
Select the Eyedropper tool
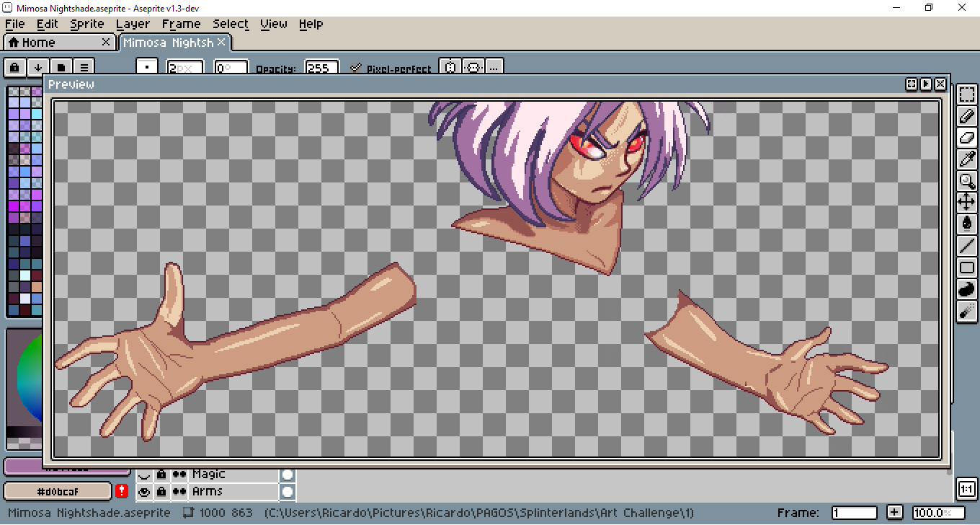click(x=966, y=159)
